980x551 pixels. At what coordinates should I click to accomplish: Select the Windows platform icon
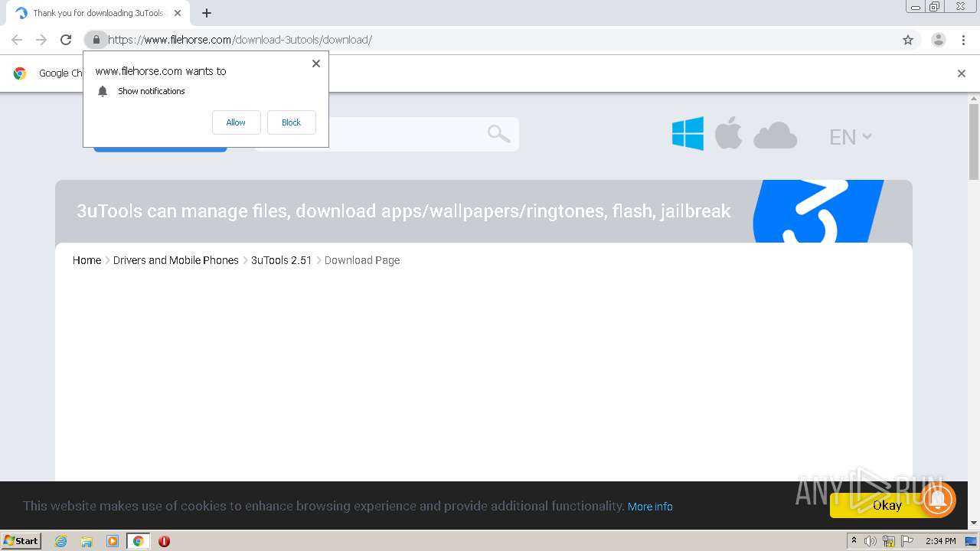point(688,134)
